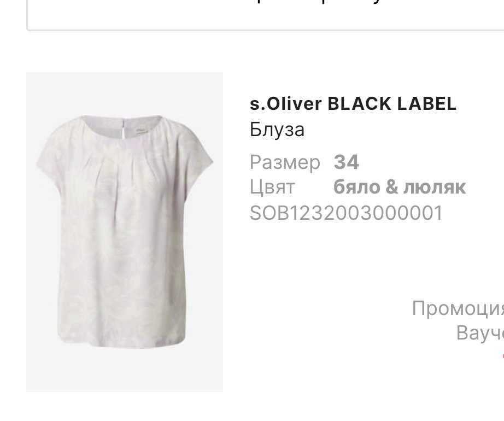This screenshot has width=504, height=421.
Task: Click the Размер label
Action: coord(285,162)
